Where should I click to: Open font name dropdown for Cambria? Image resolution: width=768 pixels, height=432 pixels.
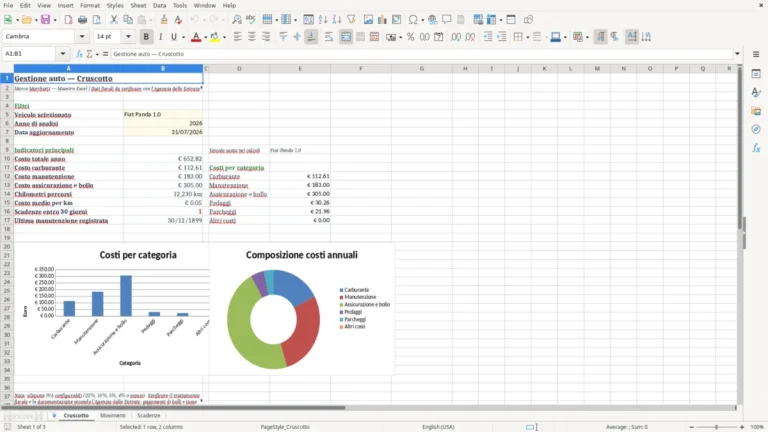[x=82, y=37]
